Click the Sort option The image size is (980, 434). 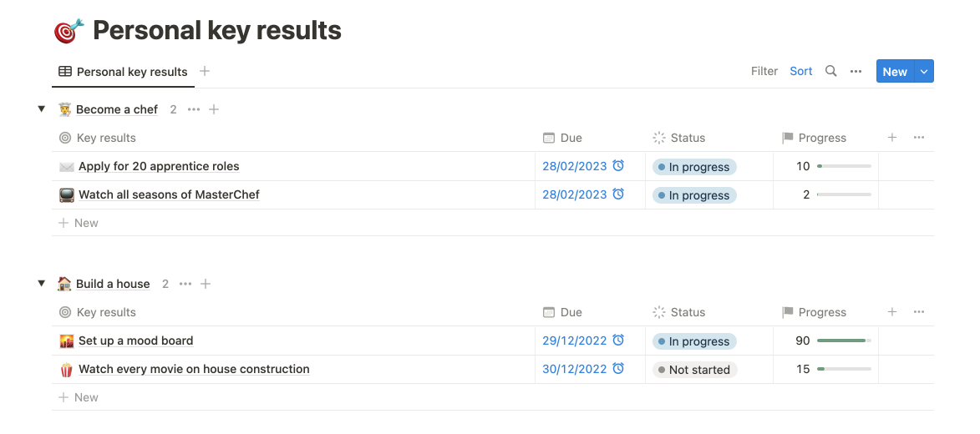coord(800,72)
